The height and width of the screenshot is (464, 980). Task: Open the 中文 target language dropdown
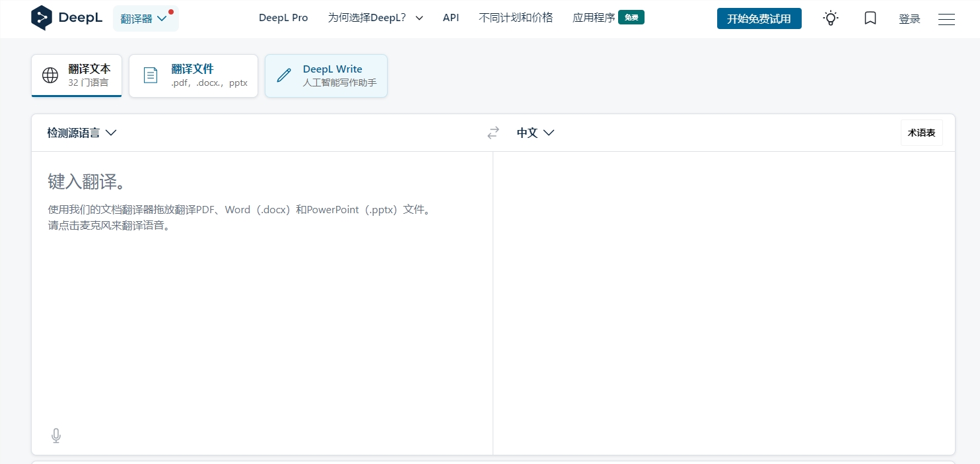(536, 133)
